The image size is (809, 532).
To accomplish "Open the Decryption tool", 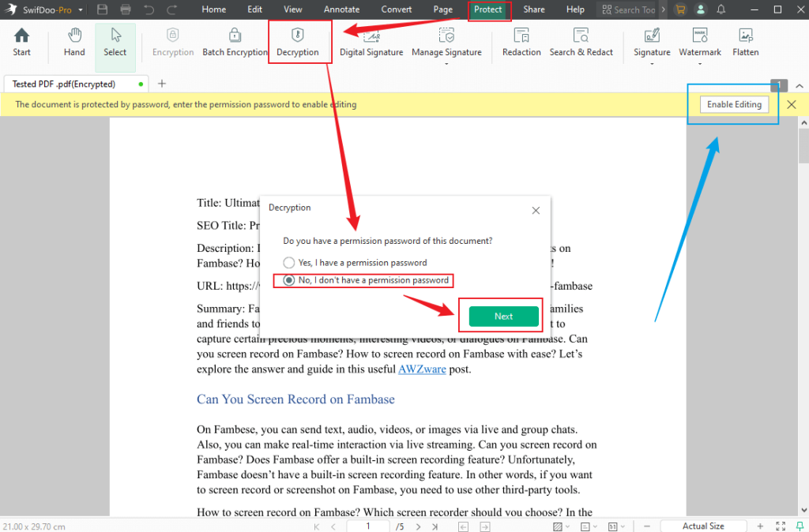I will pos(299,41).
